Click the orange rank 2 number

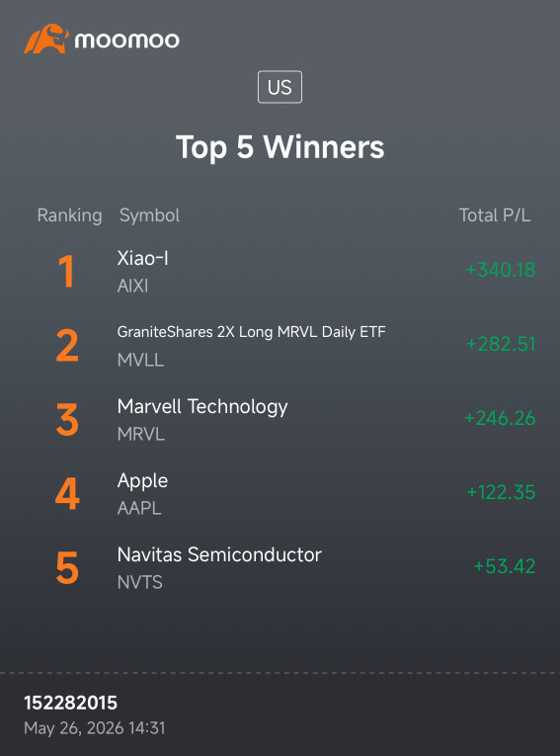67,346
